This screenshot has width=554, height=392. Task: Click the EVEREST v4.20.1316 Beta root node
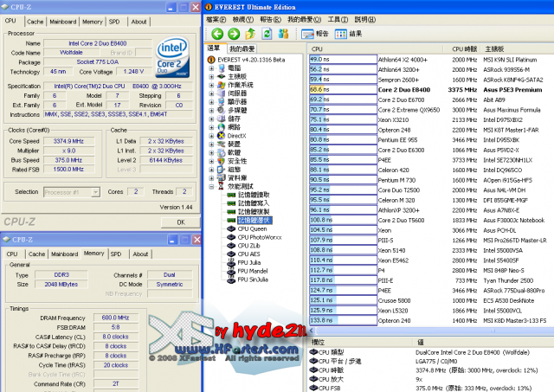(x=251, y=60)
